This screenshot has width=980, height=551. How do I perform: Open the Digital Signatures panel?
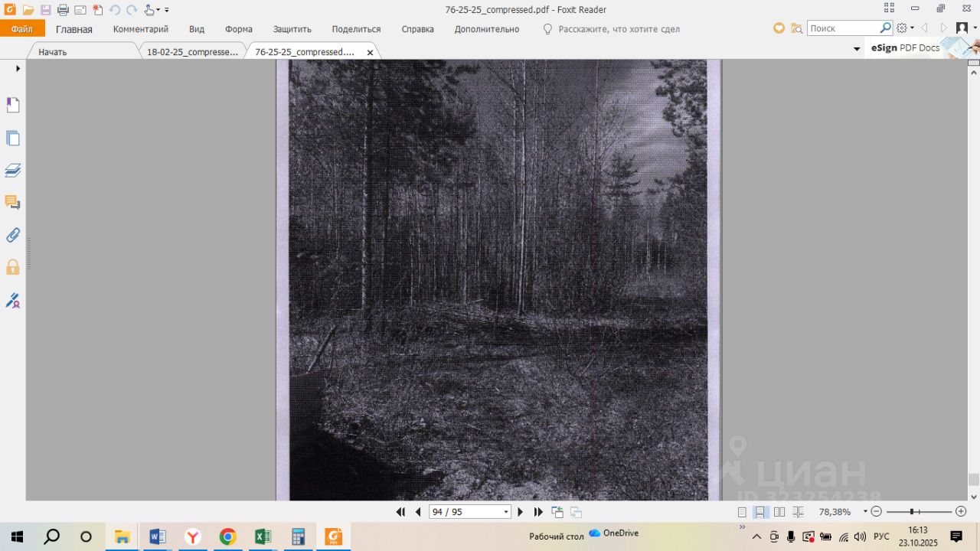[x=13, y=300]
